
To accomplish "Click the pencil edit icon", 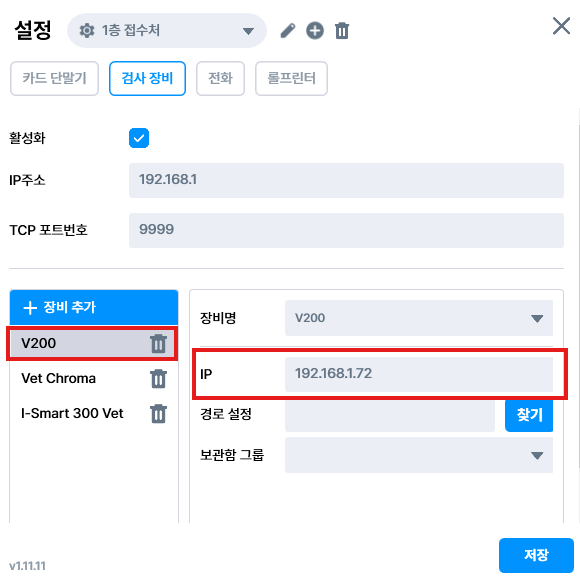I will [x=288, y=31].
